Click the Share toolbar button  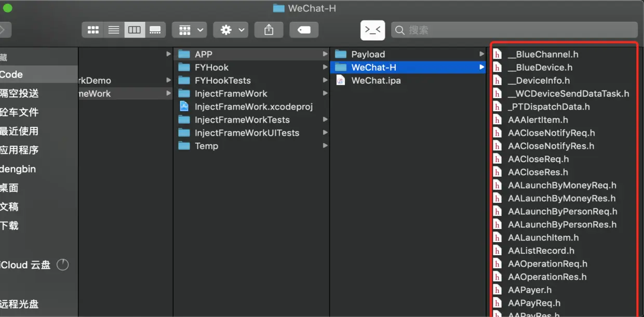pos(269,30)
